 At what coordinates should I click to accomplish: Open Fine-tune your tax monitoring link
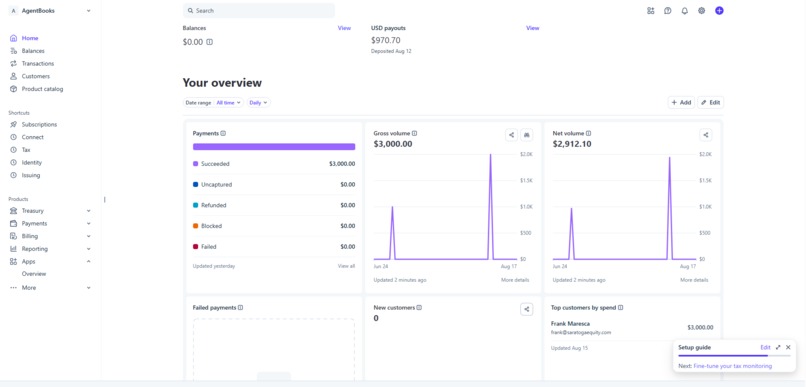pos(732,366)
